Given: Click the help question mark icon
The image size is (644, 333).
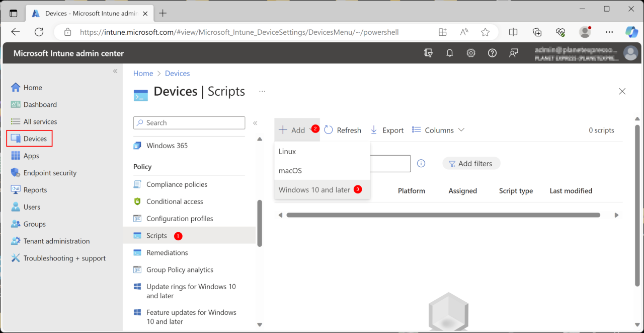Looking at the screenshot, I should (x=492, y=53).
